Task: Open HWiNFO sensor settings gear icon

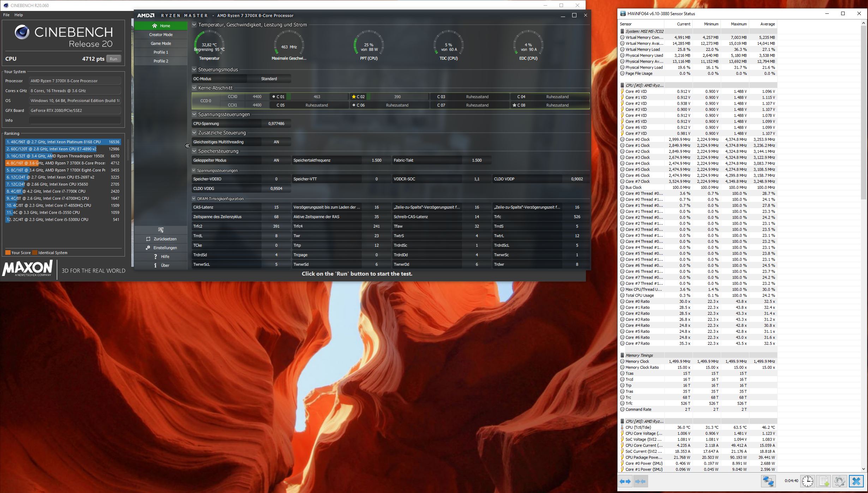Action: 840,481
